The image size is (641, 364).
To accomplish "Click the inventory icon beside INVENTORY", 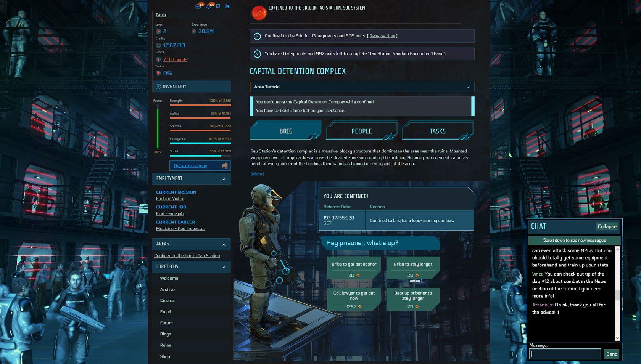I will pos(158,87).
